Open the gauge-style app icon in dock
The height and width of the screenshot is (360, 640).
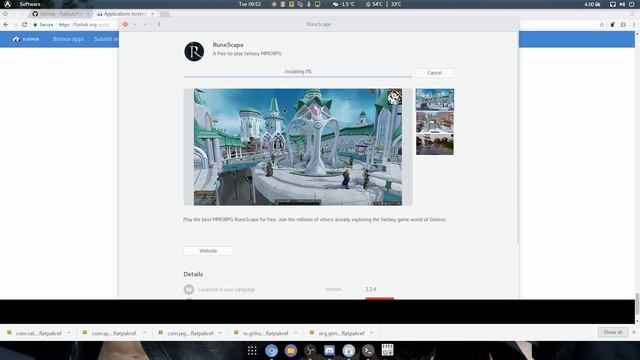coord(349,350)
